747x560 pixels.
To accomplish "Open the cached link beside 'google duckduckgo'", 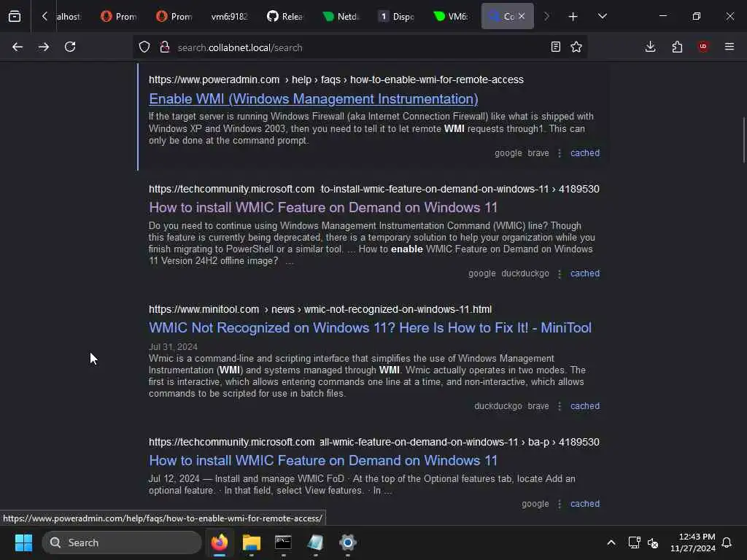I will [585, 274].
